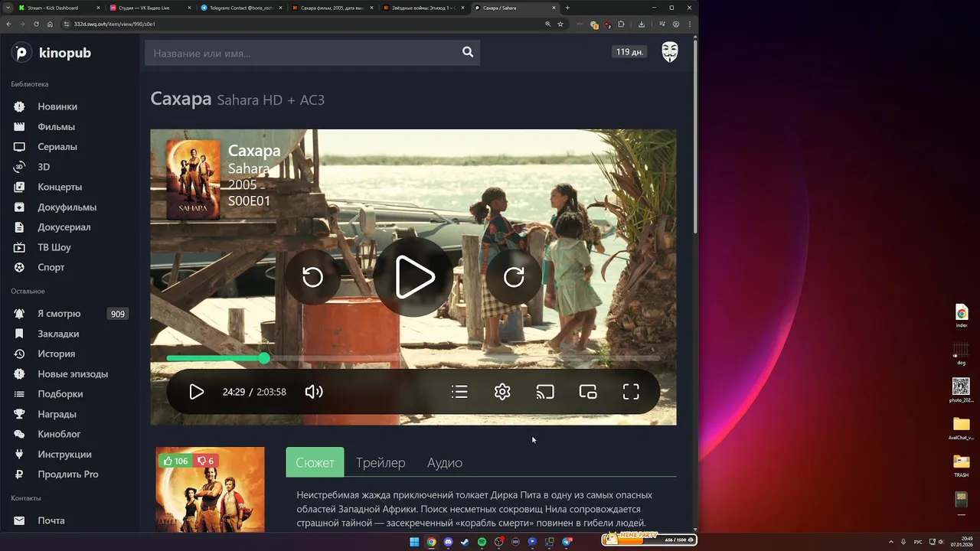The width and height of the screenshot is (980, 551).
Task: Open the TRASH folder on desktop
Action: pos(961,465)
